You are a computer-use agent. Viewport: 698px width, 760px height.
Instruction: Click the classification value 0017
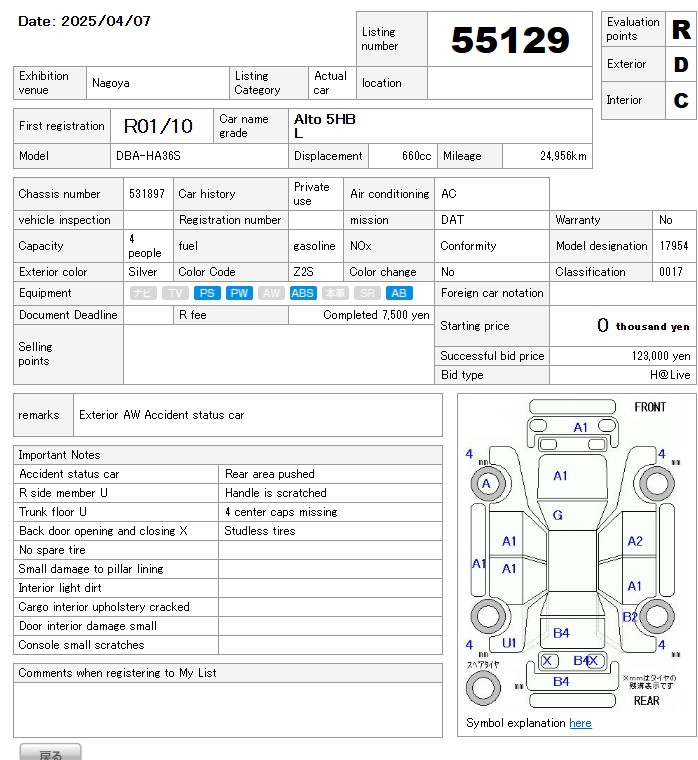(671, 272)
